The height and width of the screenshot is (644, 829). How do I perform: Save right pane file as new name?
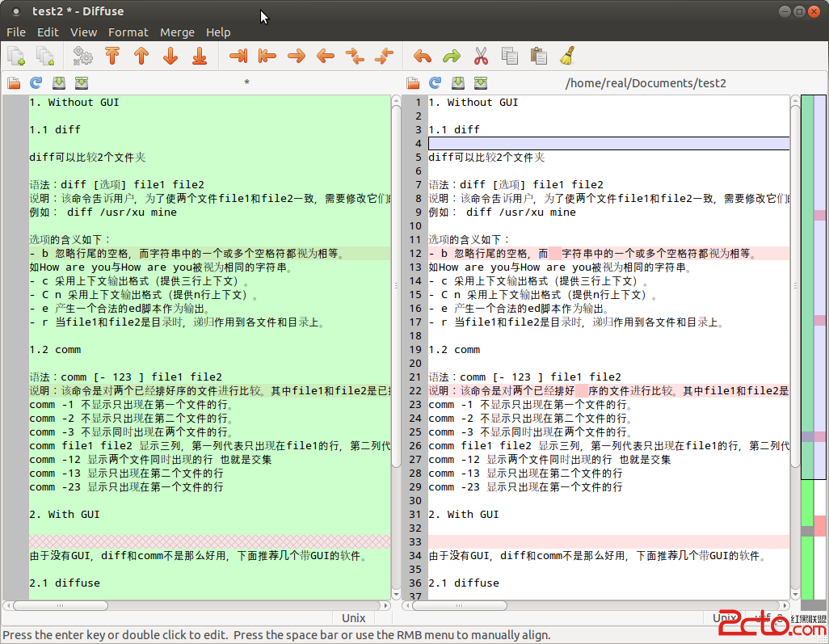pyautogui.click(x=481, y=83)
